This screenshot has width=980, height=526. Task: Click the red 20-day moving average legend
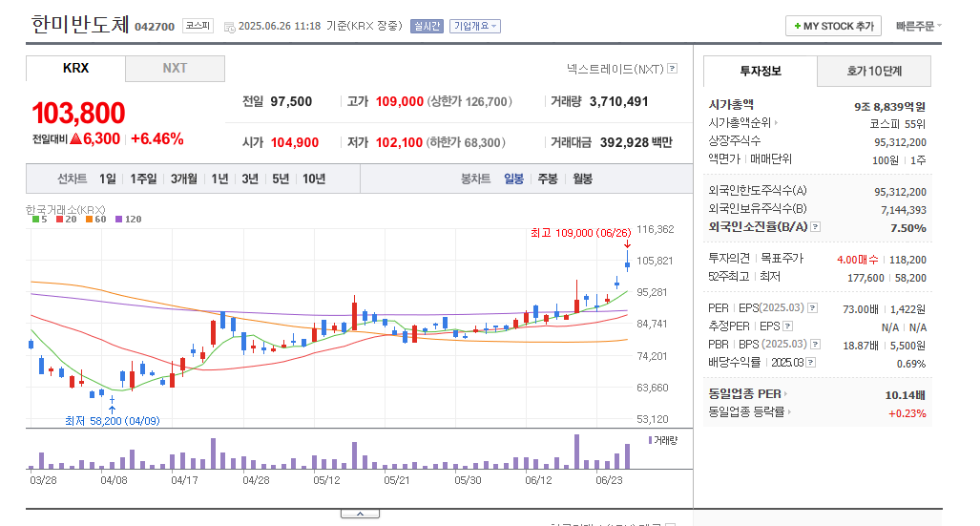point(66,220)
